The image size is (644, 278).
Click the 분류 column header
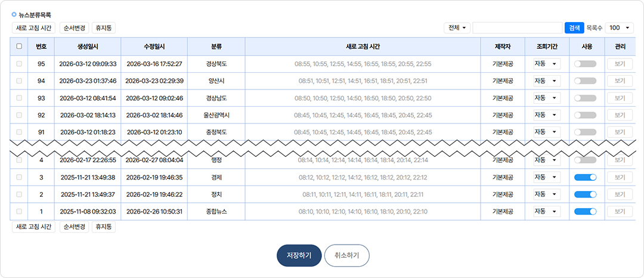click(x=216, y=47)
